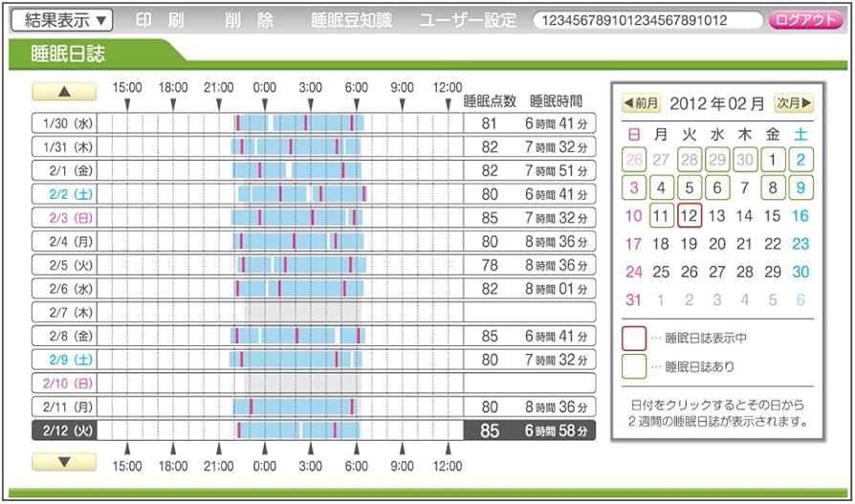
Task: Click calendar day 4
Action: tap(661, 187)
